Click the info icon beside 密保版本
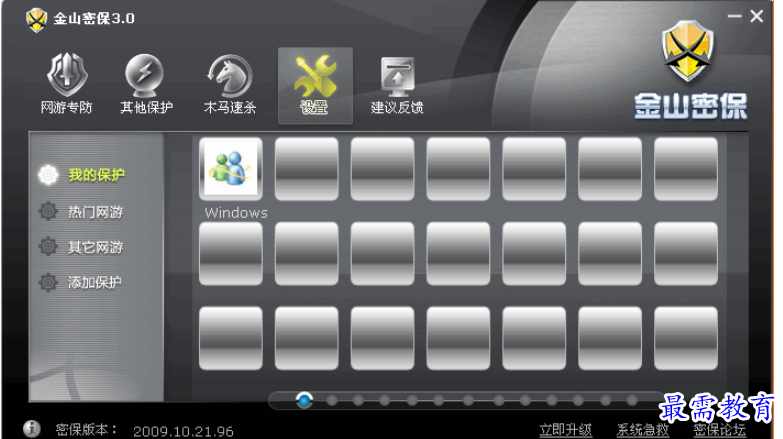 click(31, 429)
